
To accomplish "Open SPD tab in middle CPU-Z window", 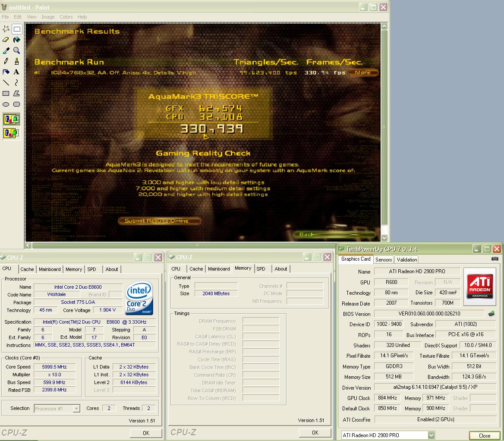I will tap(261, 269).
